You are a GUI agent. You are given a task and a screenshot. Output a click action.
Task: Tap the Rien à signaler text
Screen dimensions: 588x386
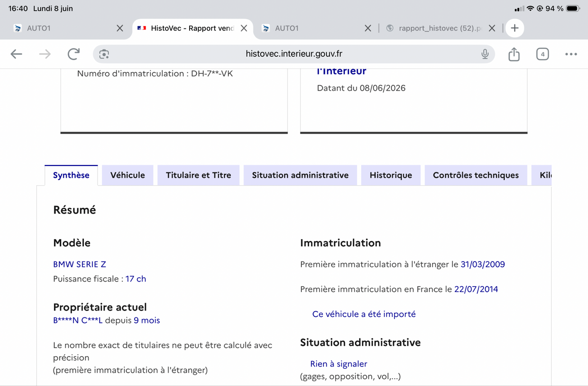tap(339, 364)
